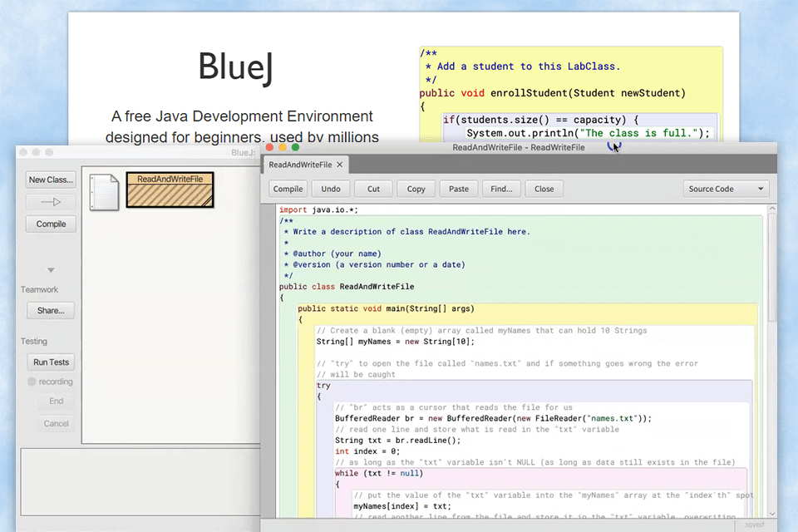Click the Testing section label

click(x=34, y=341)
